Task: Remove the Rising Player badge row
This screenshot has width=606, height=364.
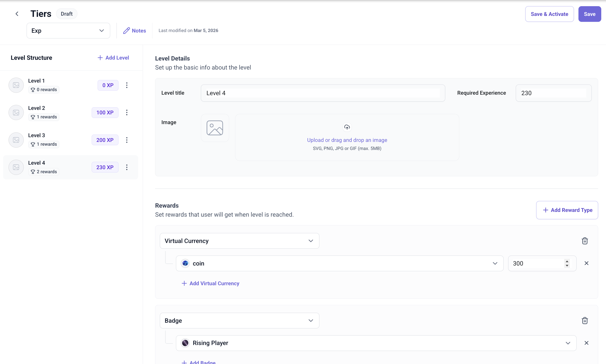Action: [x=586, y=343]
